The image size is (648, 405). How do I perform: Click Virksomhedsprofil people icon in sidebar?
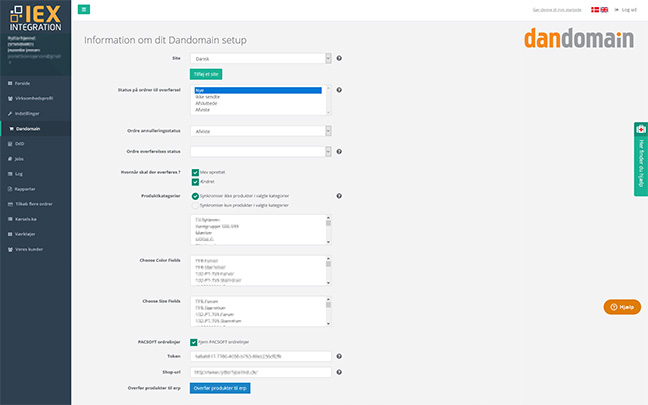10,98
